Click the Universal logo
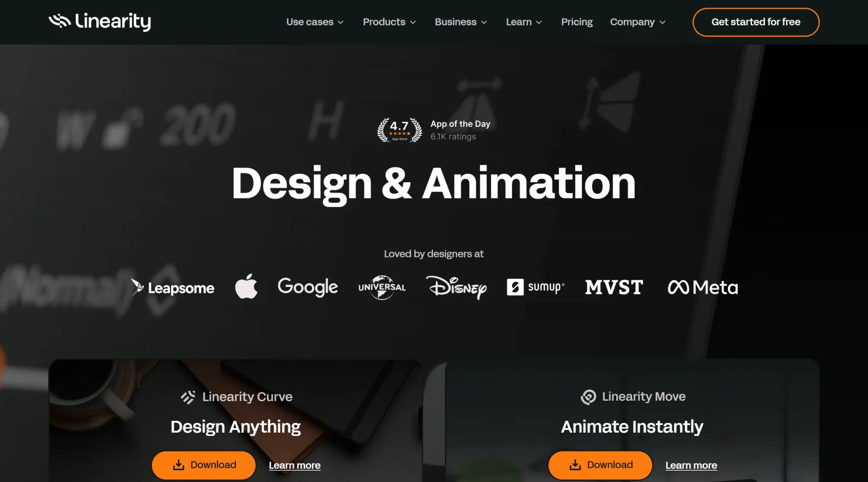The image size is (868, 482). pyautogui.click(x=382, y=287)
